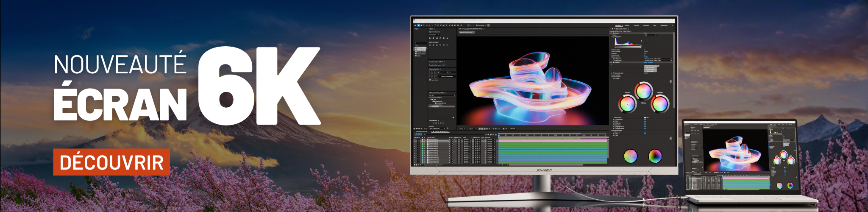This screenshot has height=212, width=868.
Task: Select the Zoom magnifier tool
Action: 424,25
